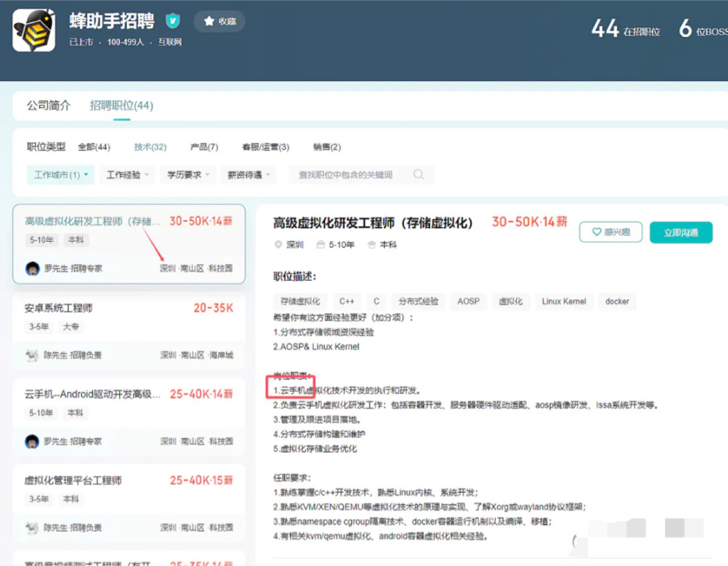This screenshot has height=566, width=728.
Task: Select job type filter 全部(44)
Action: tap(94, 147)
